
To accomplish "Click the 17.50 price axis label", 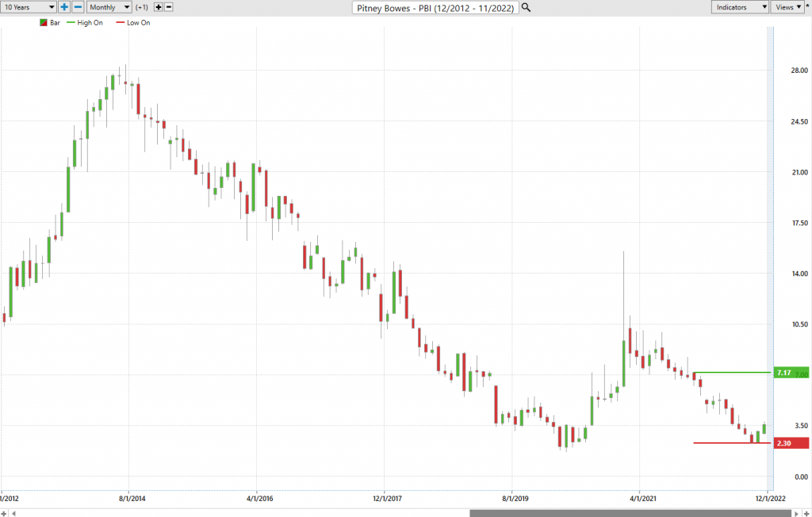I will point(799,224).
